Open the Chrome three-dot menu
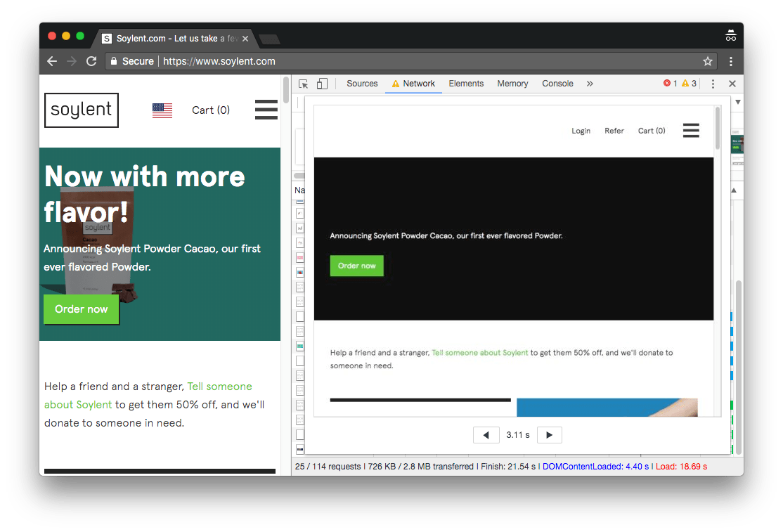 point(730,61)
